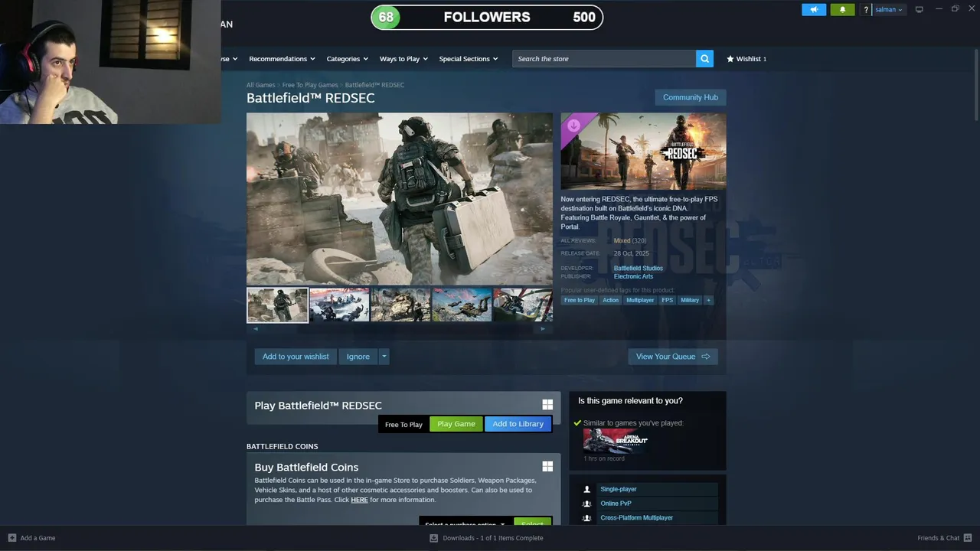Image resolution: width=980 pixels, height=551 pixels.
Task: Click the blue search magnifier icon
Action: (x=704, y=58)
